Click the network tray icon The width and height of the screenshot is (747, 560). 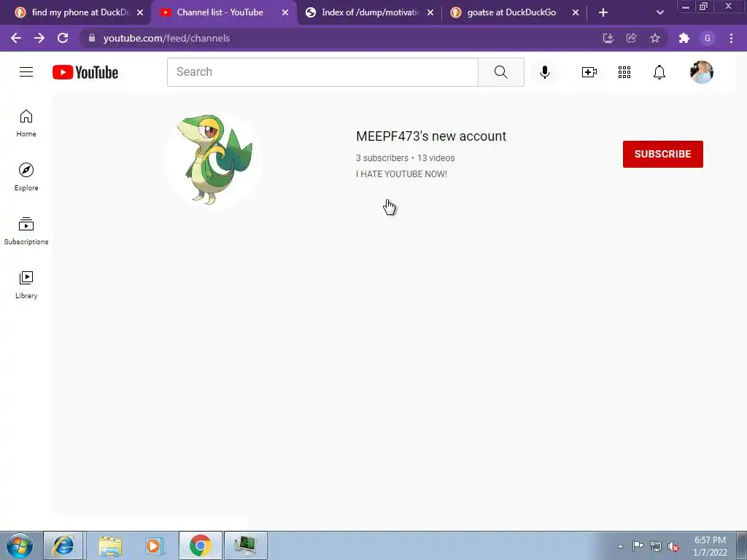click(656, 546)
